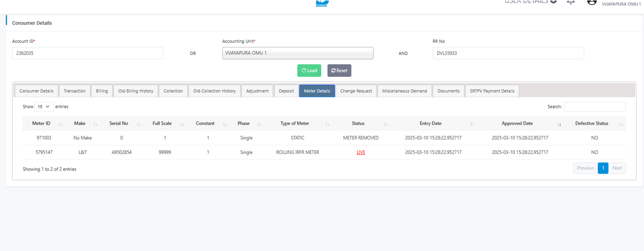Screen dimensions: 644x251
Task: Sort by Type of Meter arrows
Action: (x=327, y=124)
